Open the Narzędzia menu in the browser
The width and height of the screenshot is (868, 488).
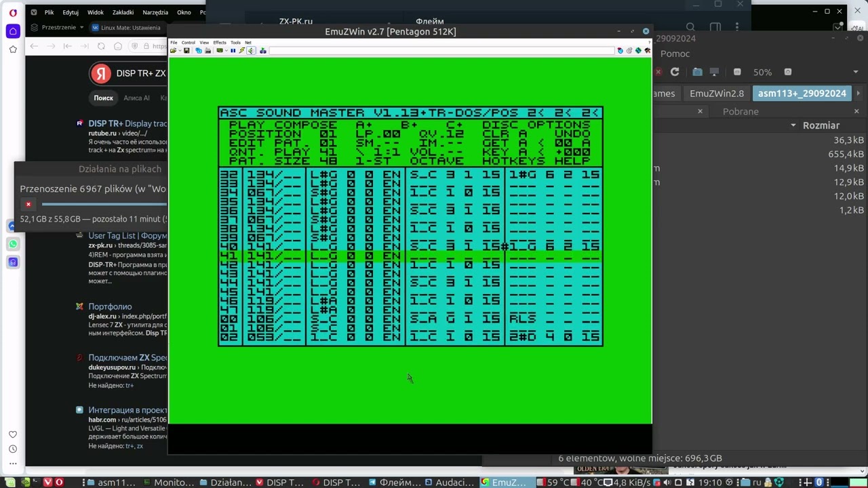pyautogui.click(x=155, y=12)
